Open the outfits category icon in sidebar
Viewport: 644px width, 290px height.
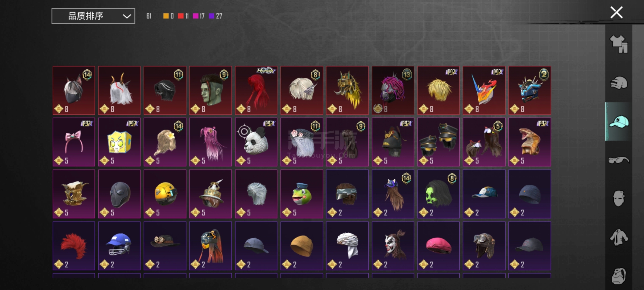pos(619,44)
